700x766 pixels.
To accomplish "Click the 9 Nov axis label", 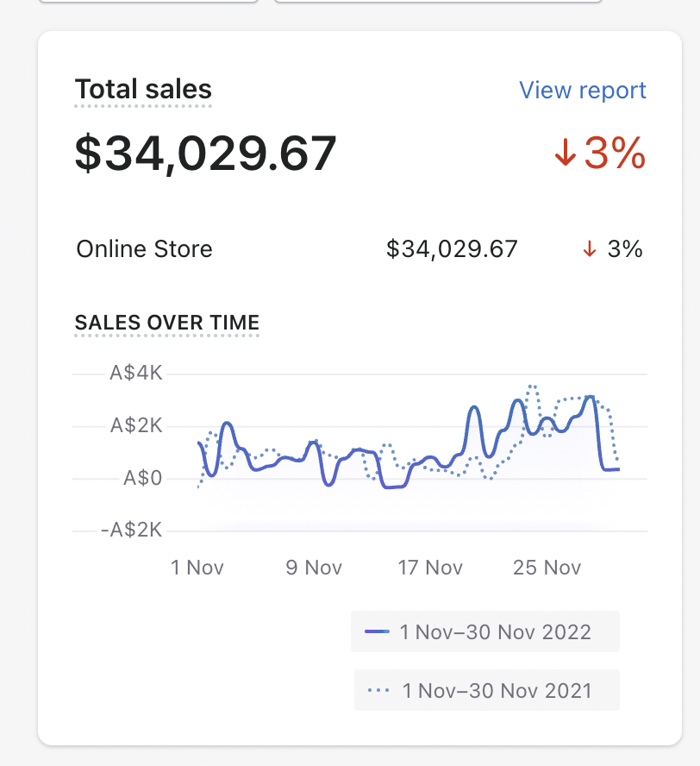I will [x=314, y=568].
